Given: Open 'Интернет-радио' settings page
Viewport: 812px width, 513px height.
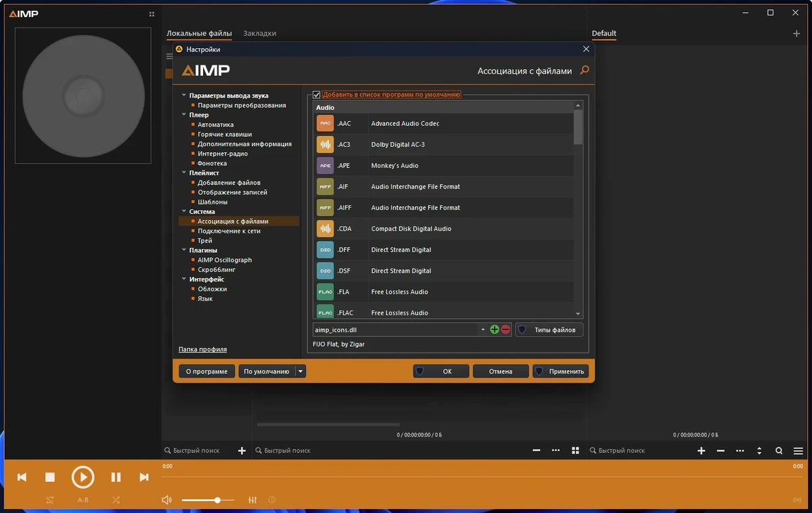Looking at the screenshot, I should click(223, 154).
